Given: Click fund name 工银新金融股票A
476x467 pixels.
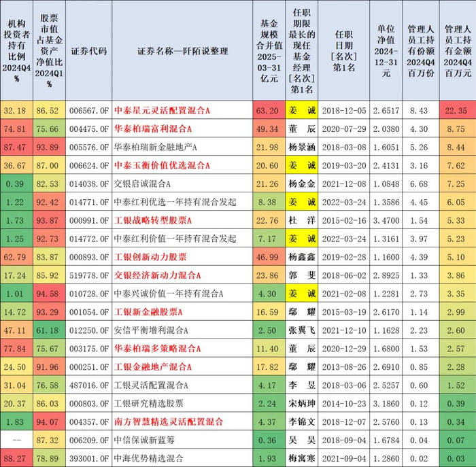Looking at the screenshot, I should (148, 312).
